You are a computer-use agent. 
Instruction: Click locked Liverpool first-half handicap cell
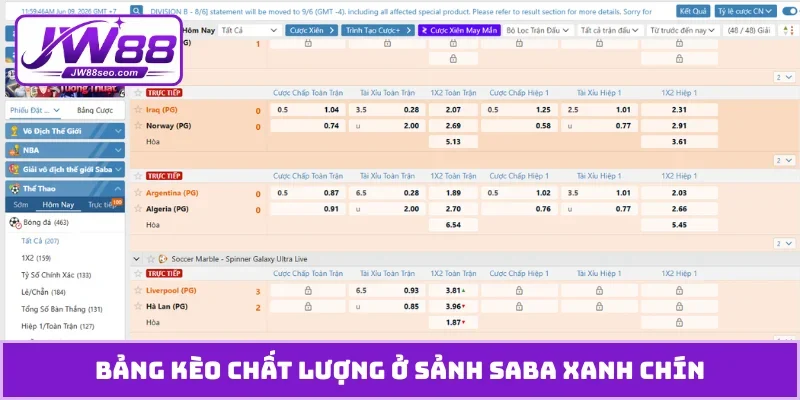519,290
